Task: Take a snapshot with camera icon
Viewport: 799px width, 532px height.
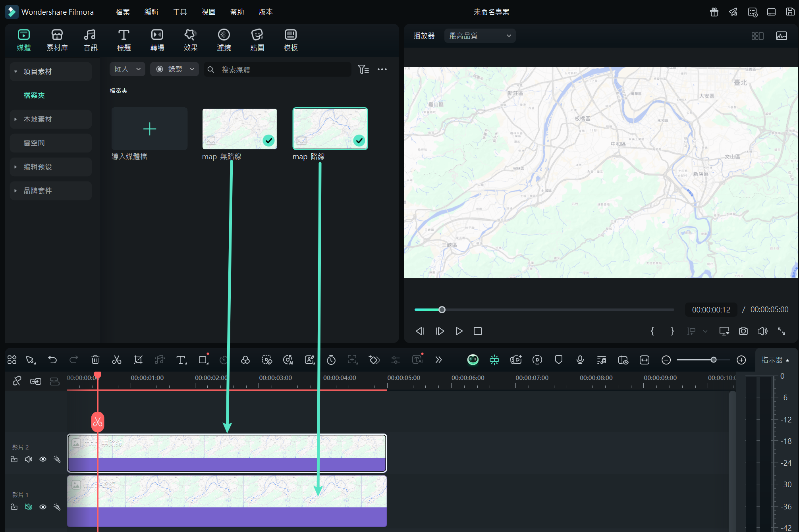Action: click(743, 331)
